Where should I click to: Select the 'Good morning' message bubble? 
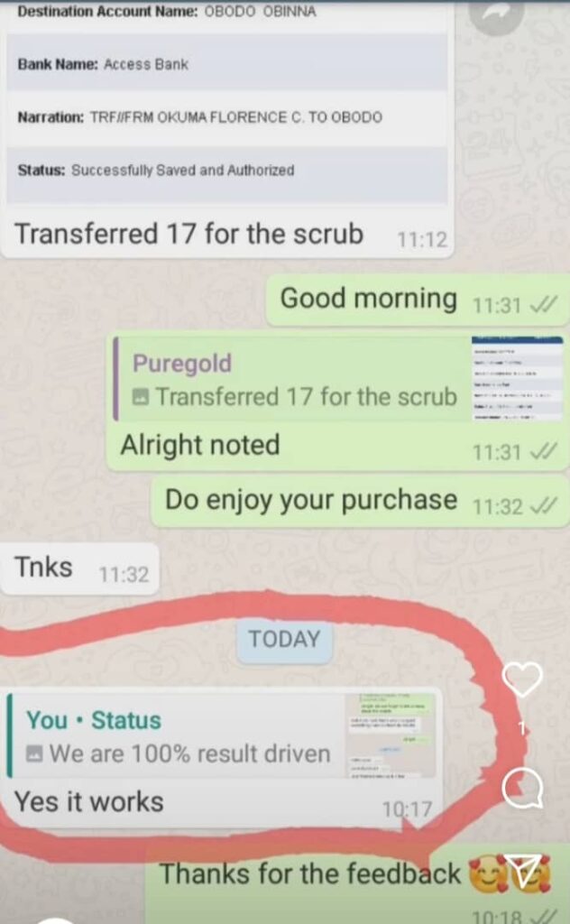[x=418, y=300]
